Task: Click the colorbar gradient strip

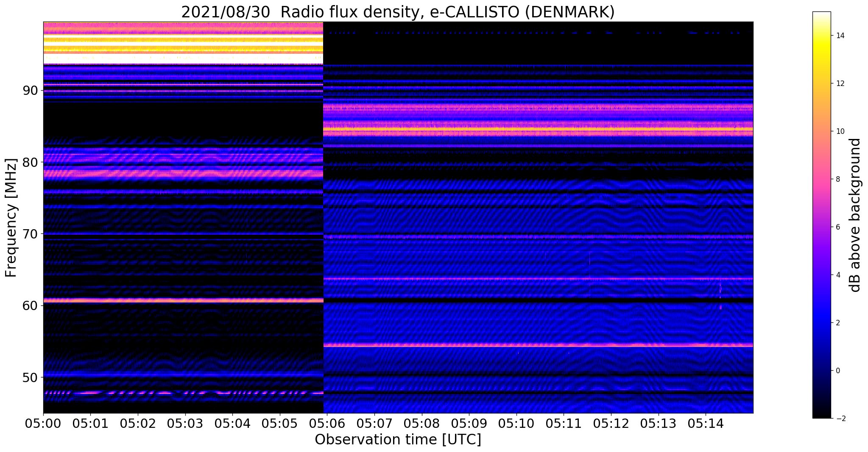Action: coord(821,215)
